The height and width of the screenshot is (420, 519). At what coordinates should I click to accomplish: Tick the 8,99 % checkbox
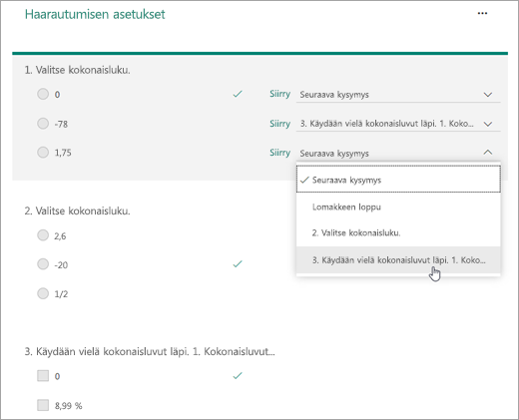[x=43, y=405]
